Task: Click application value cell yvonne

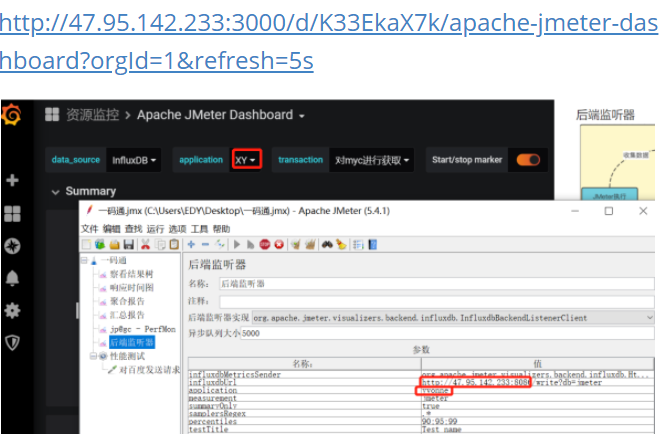Action: pos(537,390)
